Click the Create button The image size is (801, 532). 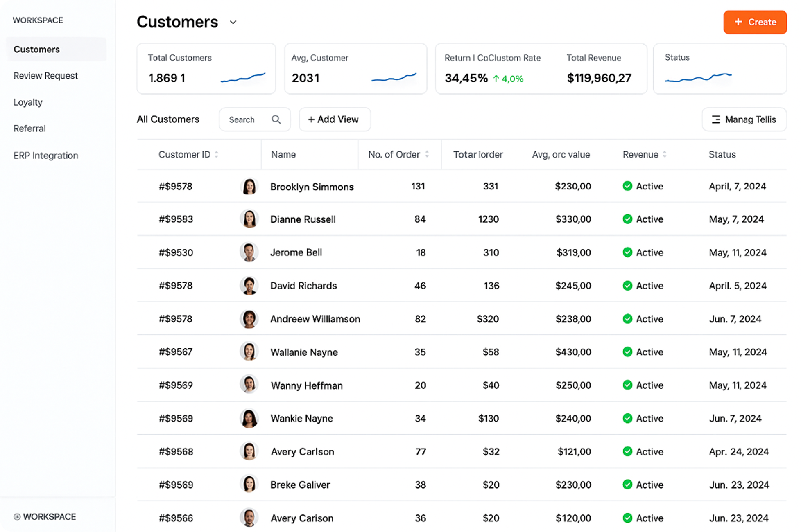click(755, 22)
